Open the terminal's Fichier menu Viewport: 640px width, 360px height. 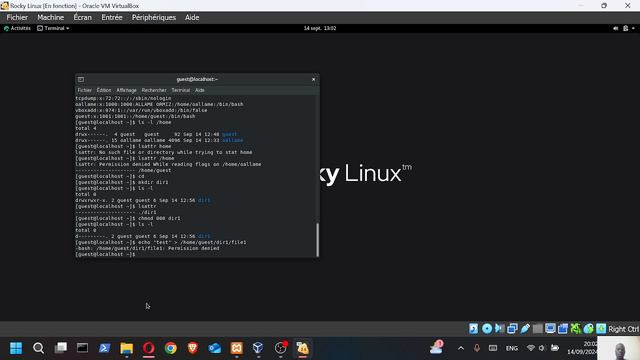tap(84, 90)
